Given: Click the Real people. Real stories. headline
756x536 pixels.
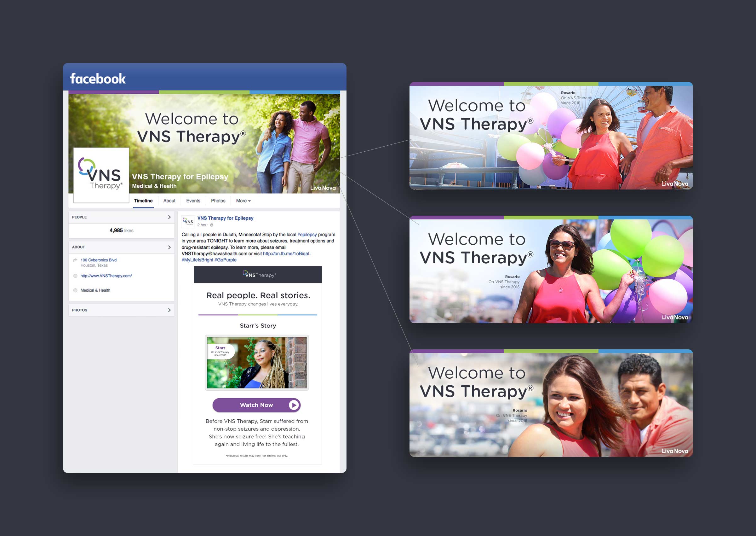Looking at the screenshot, I should pyautogui.click(x=258, y=295).
